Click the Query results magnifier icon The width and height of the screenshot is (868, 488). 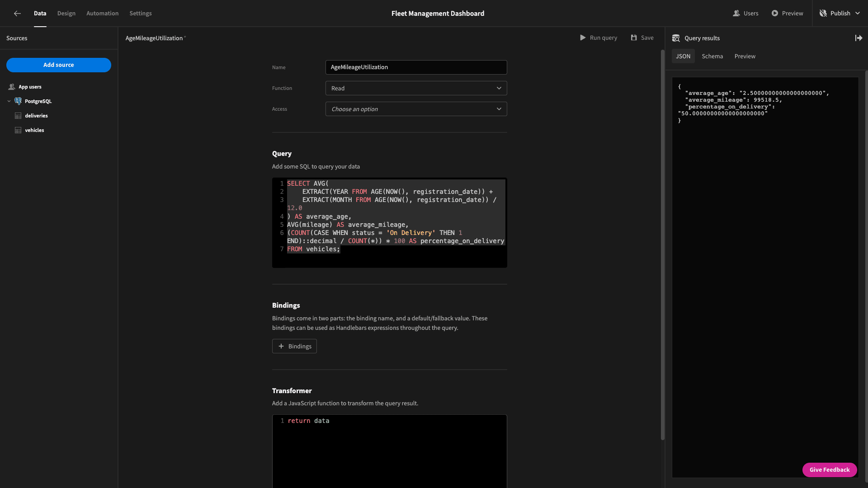(x=676, y=38)
